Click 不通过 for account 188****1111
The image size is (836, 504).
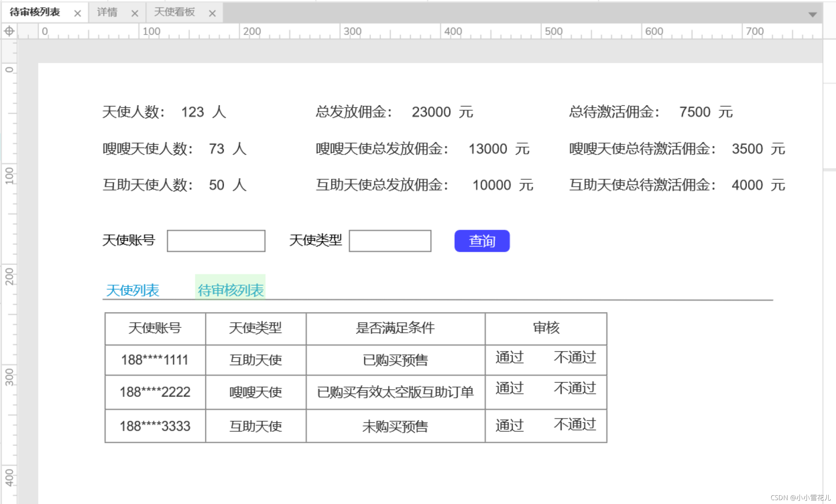[574, 358]
